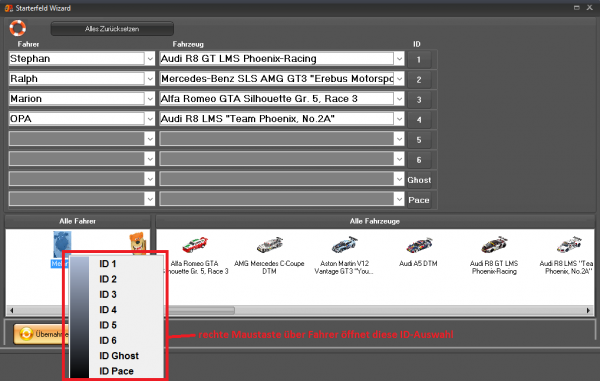Choose the Audi A5 DTM car icon

pyautogui.click(x=419, y=245)
